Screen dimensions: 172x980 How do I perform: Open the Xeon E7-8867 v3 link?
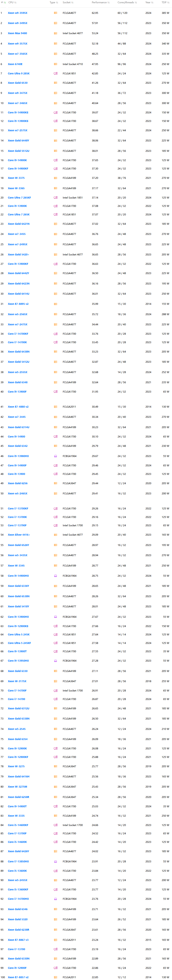click(18, 940)
